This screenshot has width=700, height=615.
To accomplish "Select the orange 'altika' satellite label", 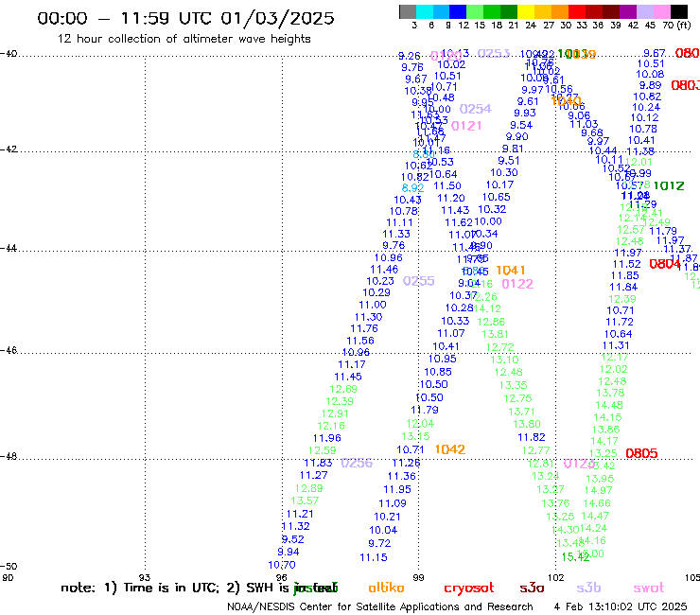I will point(386,588).
